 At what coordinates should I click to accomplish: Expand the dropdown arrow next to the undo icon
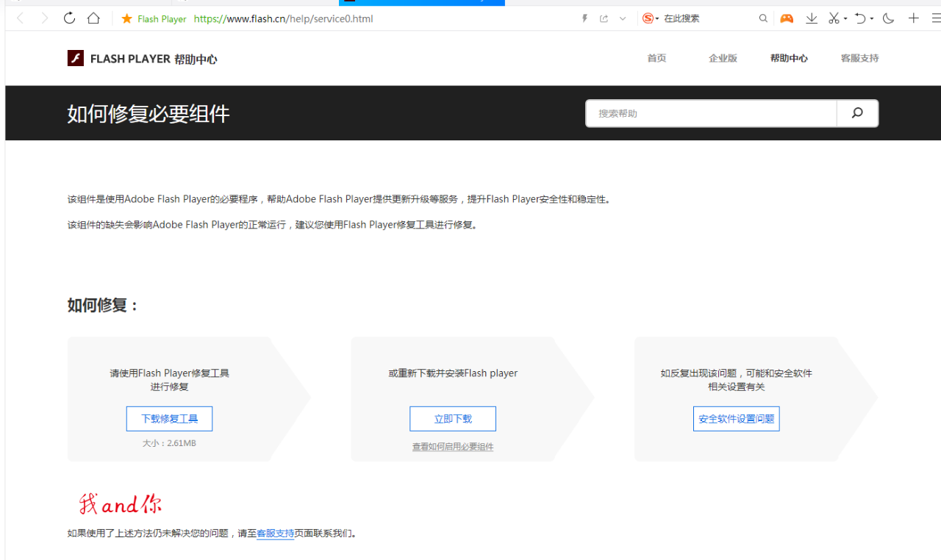pyautogui.click(x=872, y=18)
